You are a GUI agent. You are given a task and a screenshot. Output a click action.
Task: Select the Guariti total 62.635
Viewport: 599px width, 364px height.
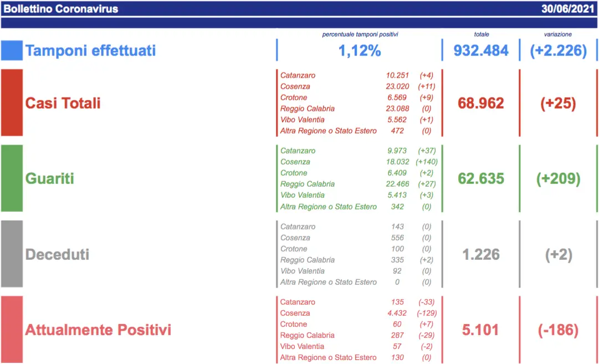tap(480, 178)
